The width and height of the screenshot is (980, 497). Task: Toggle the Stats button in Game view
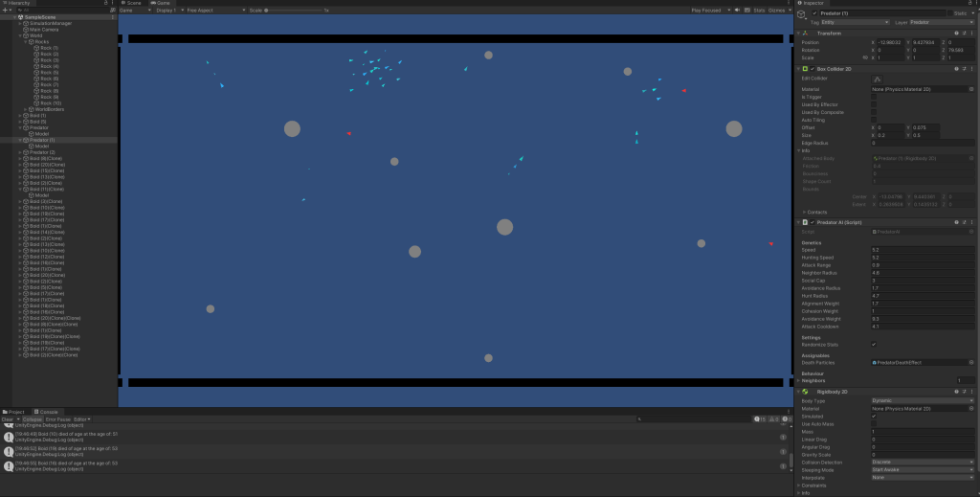760,10
